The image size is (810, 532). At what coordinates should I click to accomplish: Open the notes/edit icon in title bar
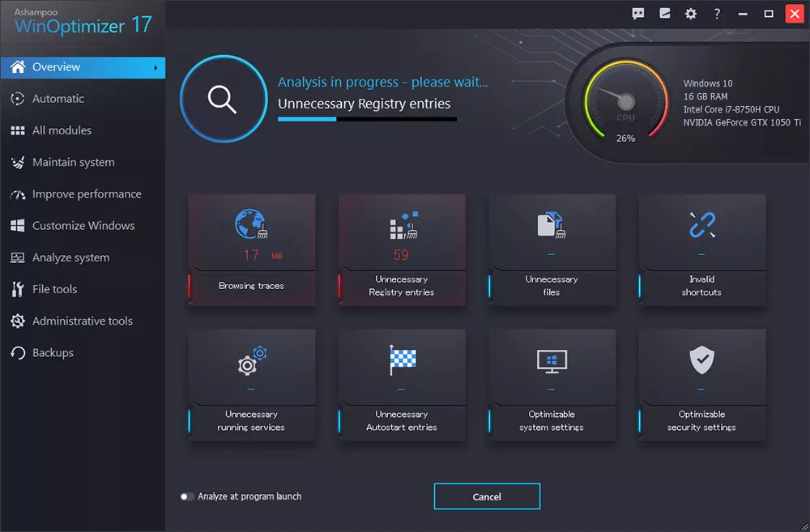[665, 14]
